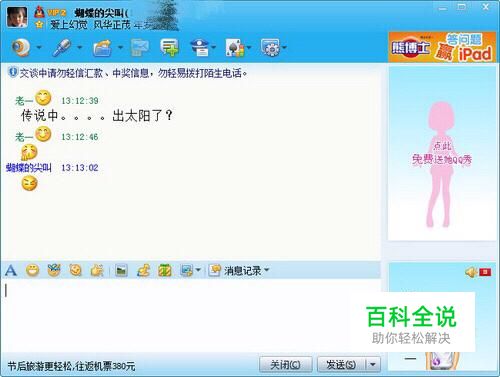500x377 pixels.
Task: Click the timestamp 13:13:02
Action: [80, 168]
